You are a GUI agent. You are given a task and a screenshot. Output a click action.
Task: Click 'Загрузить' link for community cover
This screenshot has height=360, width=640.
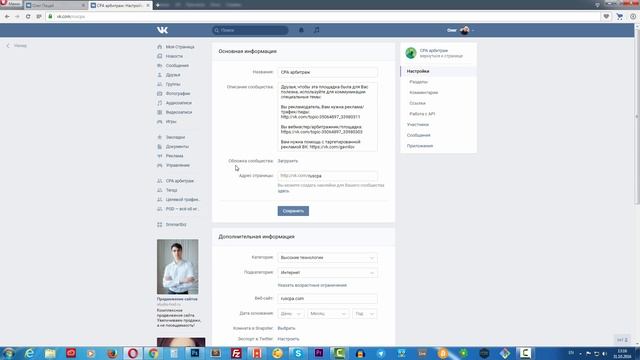click(288, 161)
